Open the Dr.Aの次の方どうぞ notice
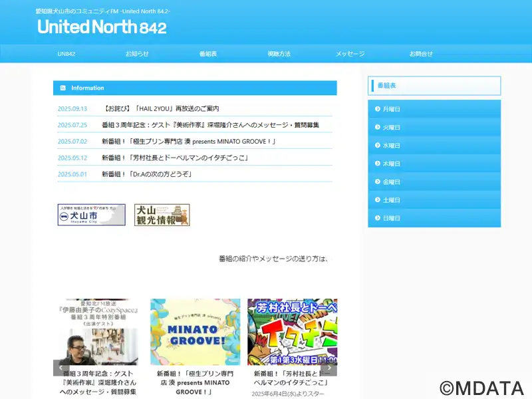532x399 pixels. (147, 174)
